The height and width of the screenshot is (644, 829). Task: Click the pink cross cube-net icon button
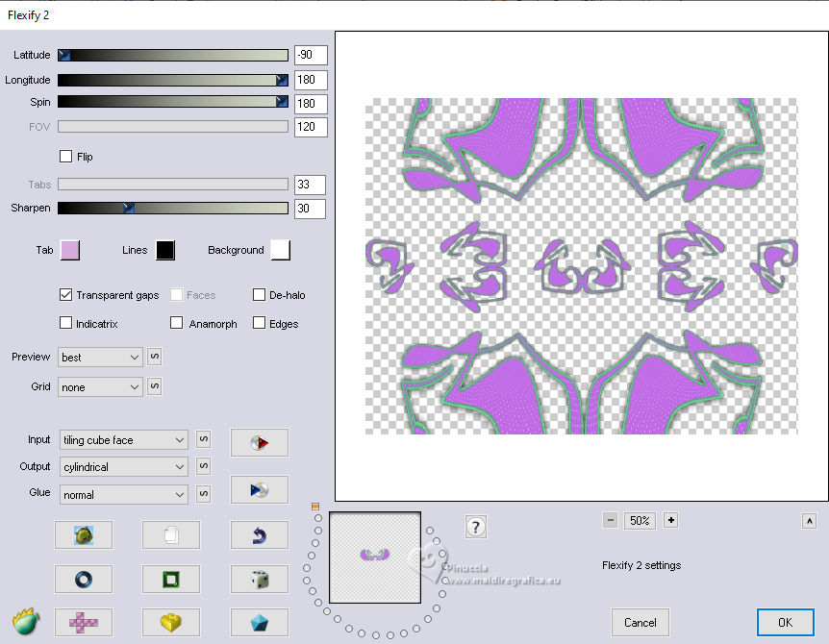coord(84,622)
